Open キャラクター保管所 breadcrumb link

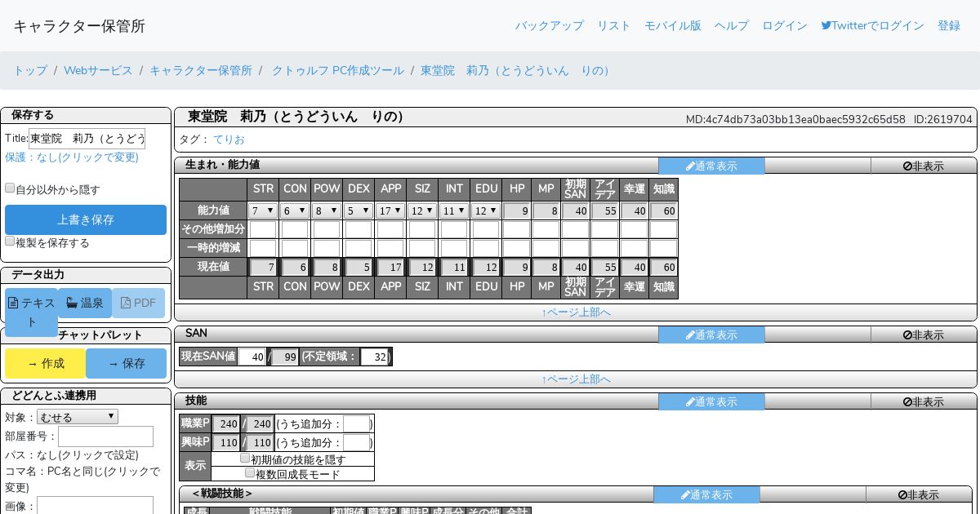[201, 70]
